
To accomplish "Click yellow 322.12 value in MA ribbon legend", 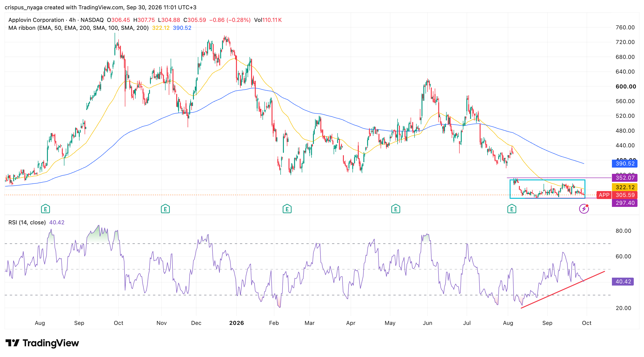I will [x=161, y=28].
